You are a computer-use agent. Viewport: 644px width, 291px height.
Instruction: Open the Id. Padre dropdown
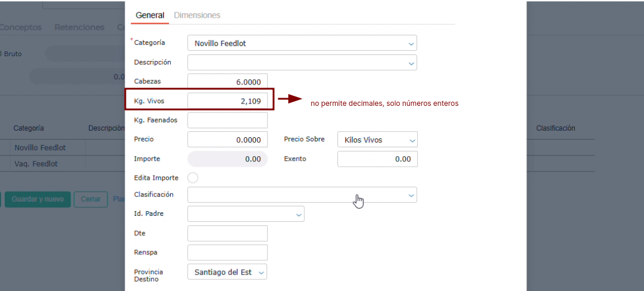coord(245,214)
